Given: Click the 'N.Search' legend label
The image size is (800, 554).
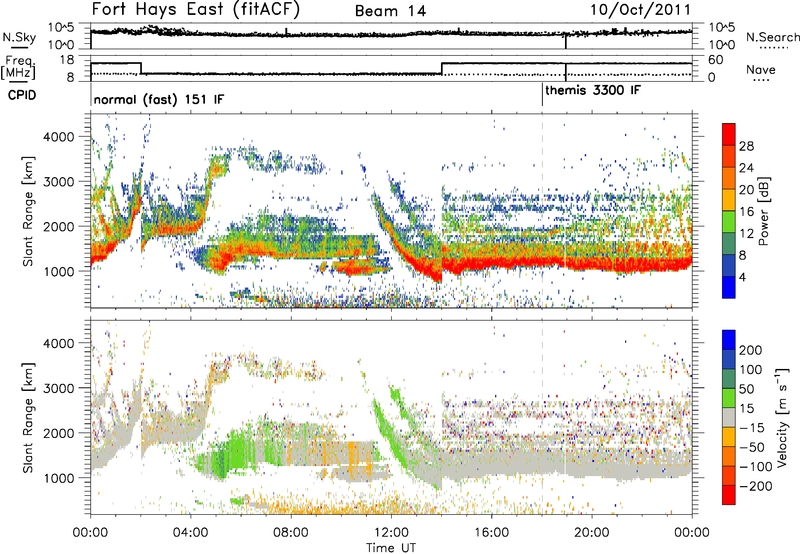Looking at the screenshot, I should [x=772, y=37].
